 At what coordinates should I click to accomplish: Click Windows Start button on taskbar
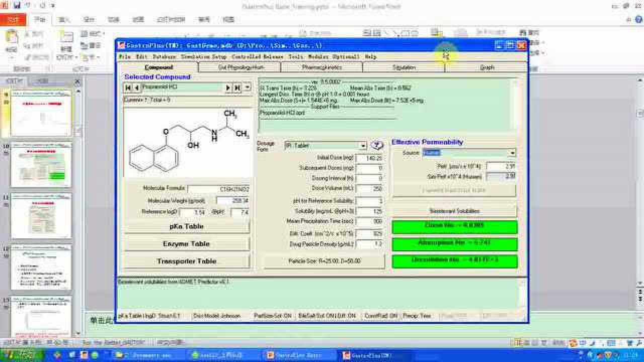tap(20, 355)
